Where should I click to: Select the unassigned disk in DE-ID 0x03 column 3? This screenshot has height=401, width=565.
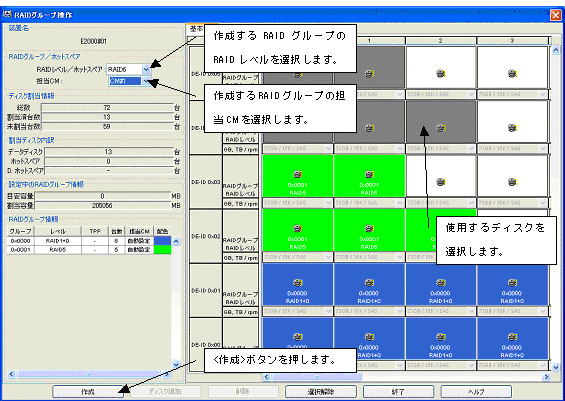512,176
